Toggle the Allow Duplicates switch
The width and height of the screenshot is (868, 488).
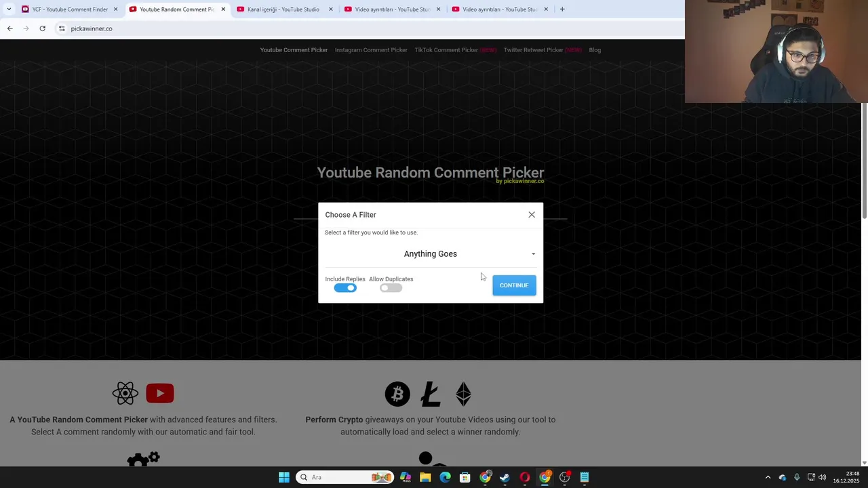391,288
